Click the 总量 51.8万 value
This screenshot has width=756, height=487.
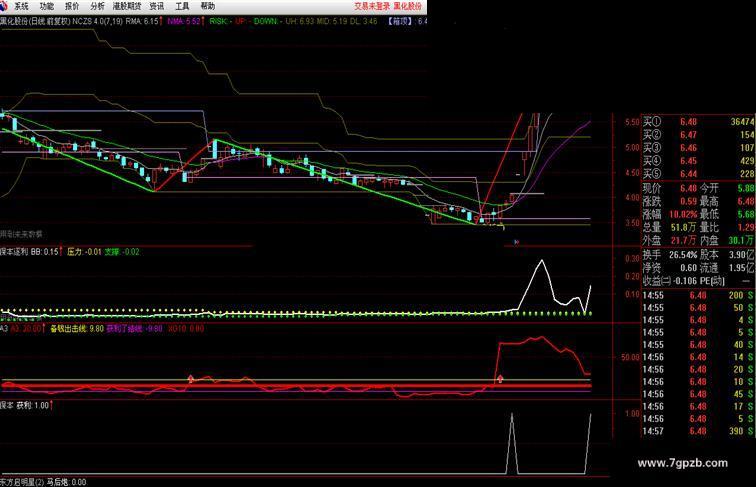click(x=684, y=227)
